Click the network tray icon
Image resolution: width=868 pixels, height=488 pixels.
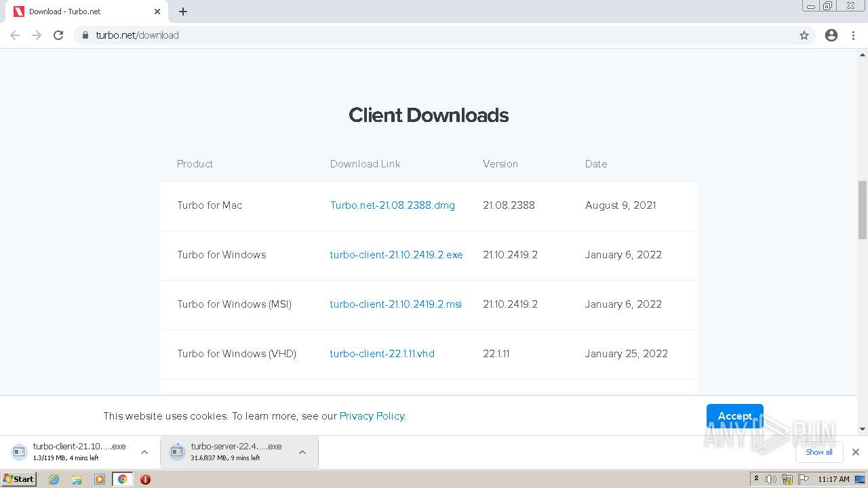coord(787,479)
